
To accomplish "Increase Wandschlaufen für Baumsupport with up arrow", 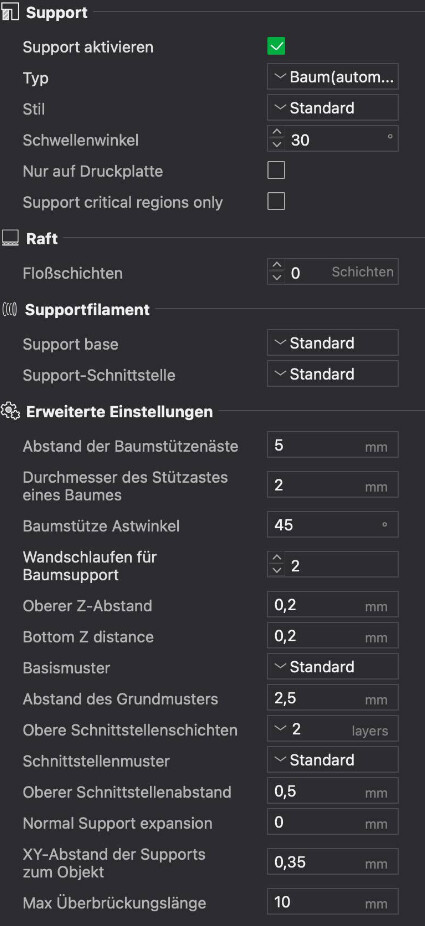I will pyautogui.click(x=276, y=558).
